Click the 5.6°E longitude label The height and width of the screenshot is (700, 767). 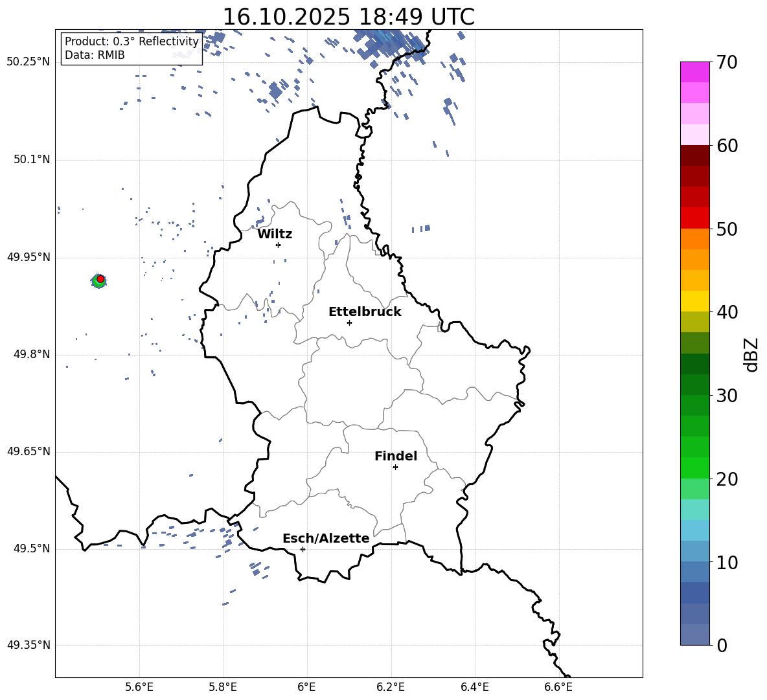[x=139, y=687]
